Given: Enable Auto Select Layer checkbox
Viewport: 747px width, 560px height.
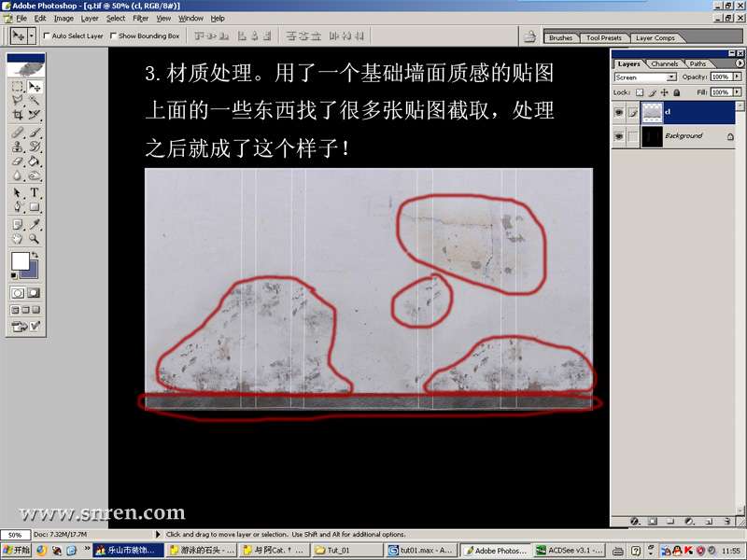Looking at the screenshot, I should [47, 35].
